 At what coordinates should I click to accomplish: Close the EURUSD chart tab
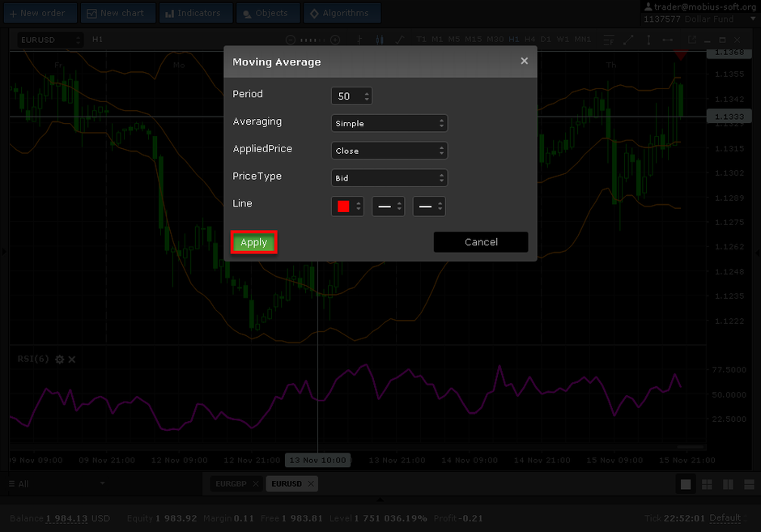coord(311,483)
